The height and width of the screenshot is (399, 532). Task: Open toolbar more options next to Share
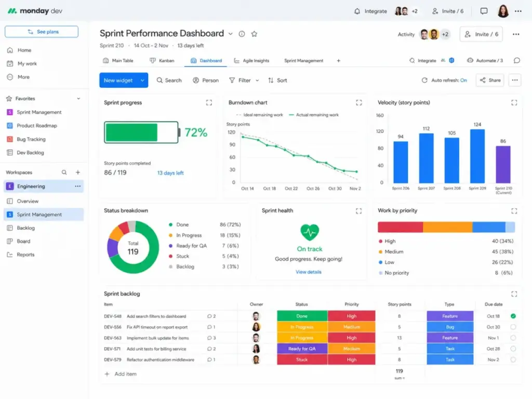coord(515,81)
